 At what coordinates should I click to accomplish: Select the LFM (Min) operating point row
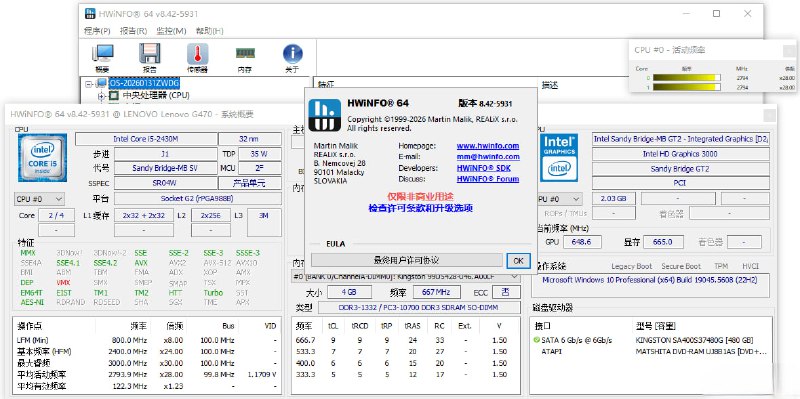coord(146,340)
